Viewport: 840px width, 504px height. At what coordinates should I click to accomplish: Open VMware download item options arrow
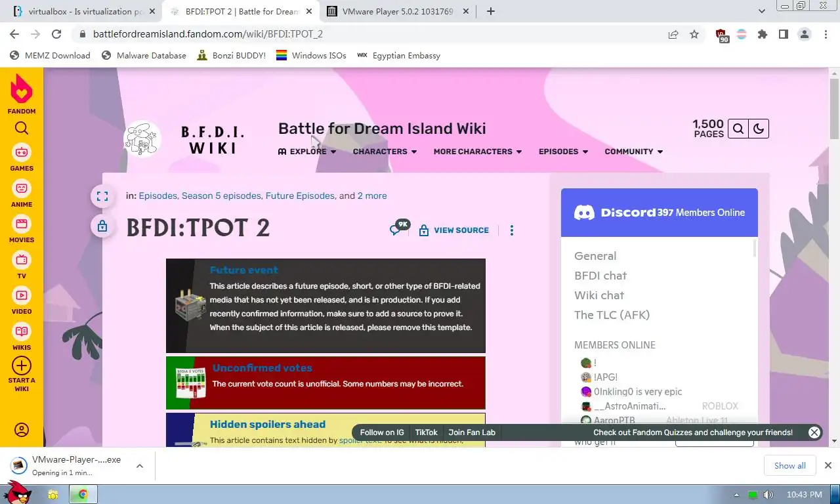[x=140, y=466]
